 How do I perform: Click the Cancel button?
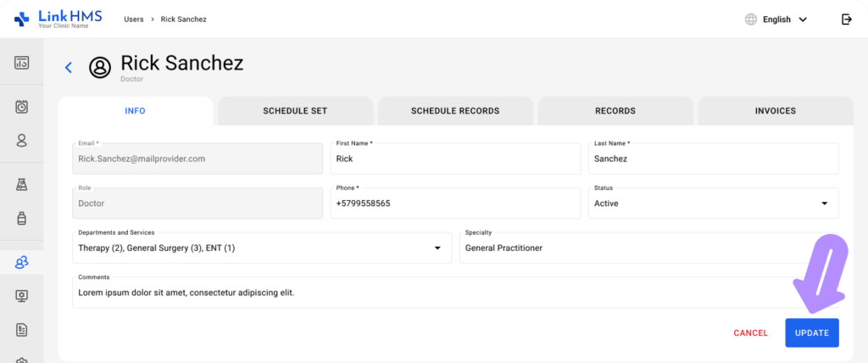(751, 333)
